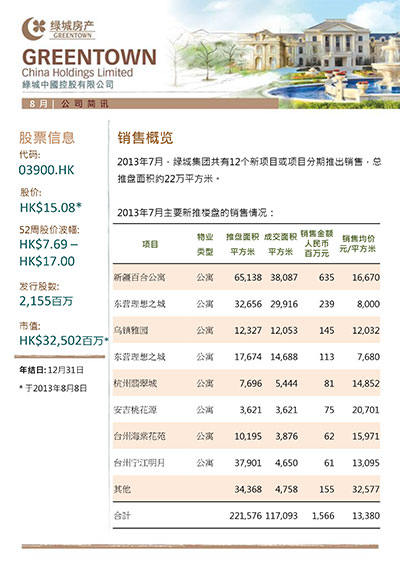Select cell value "10,195"
Viewport: 400px width, 566px height.
(x=248, y=436)
